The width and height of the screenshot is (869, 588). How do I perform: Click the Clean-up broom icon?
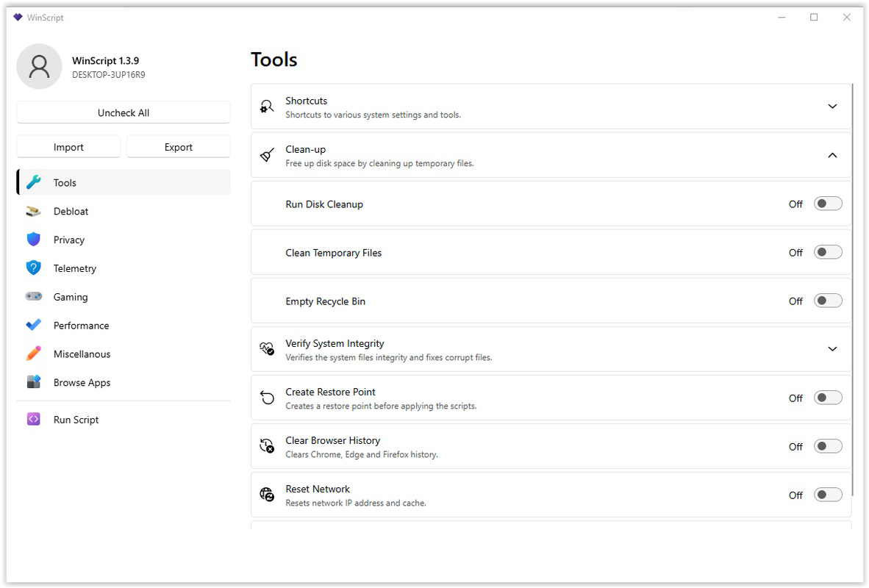[267, 155]
